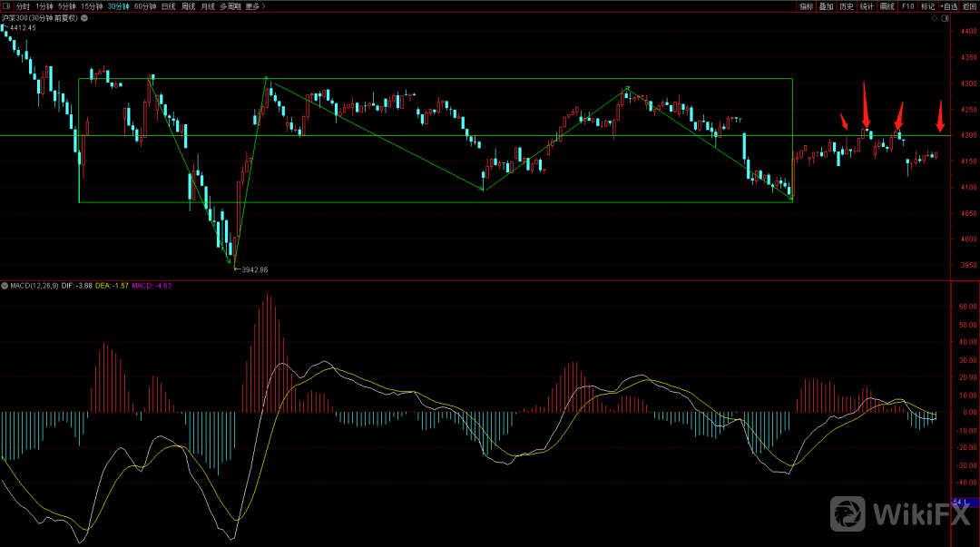Image resolution: width=980 pixels, height=547 pixels.
Task: Open the 沪深300 title dropdown arrow
Action: (83, 18)
